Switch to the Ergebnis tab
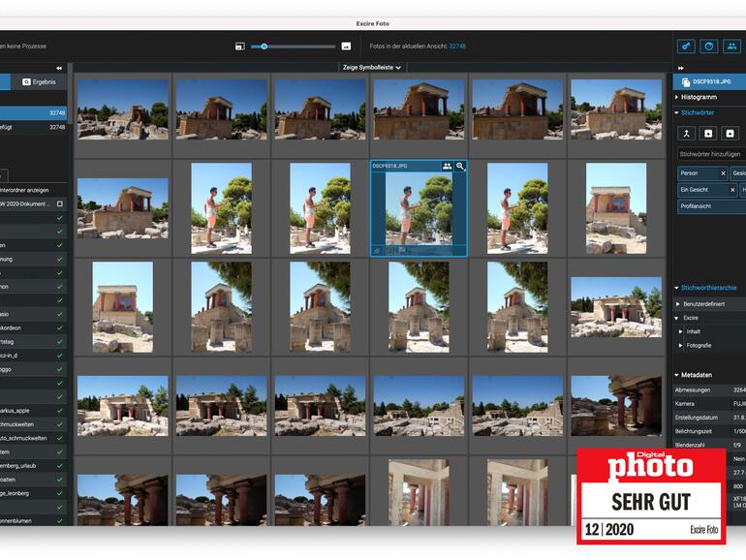This screenshot has height=560, width=746. 39,81
